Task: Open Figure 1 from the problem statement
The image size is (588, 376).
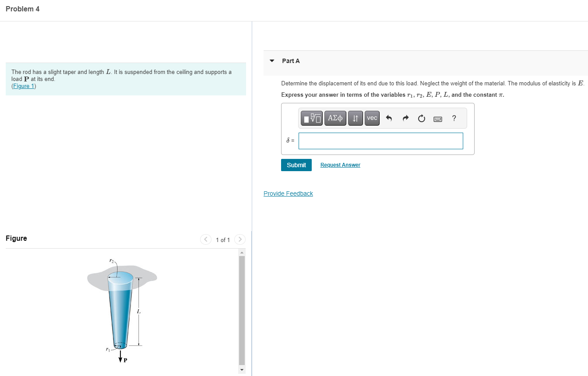Action: (x=23, y=86)
